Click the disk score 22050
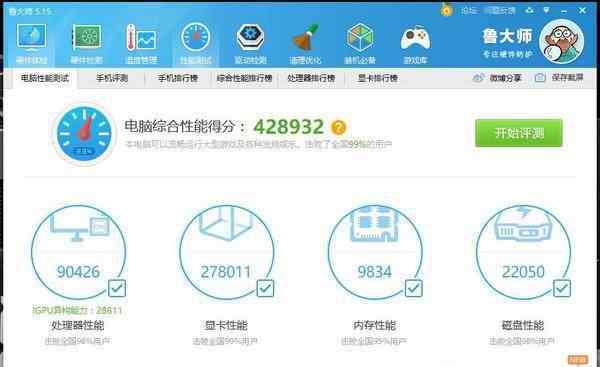The width and height of the screenshot is (600, 367). 523,272
